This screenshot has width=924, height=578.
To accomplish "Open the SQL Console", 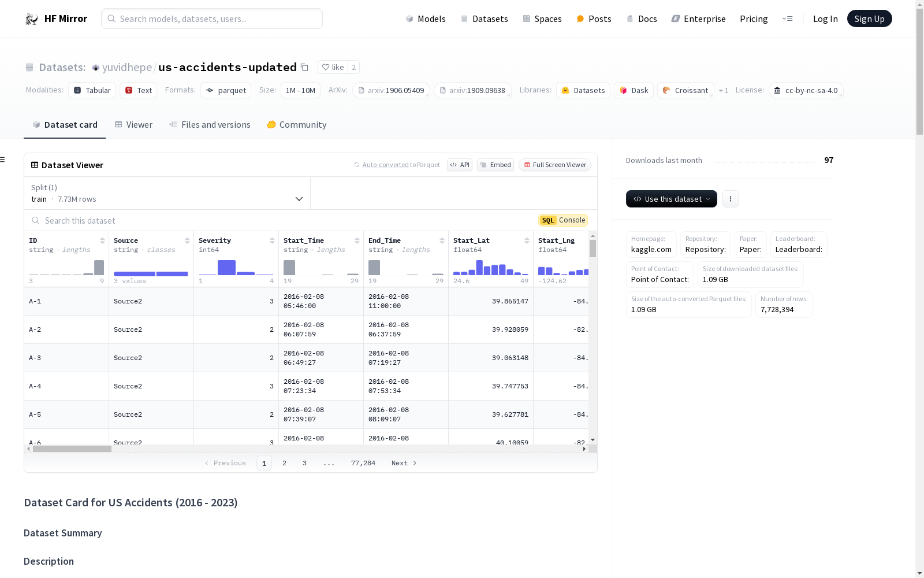I will tap(563, 220).
